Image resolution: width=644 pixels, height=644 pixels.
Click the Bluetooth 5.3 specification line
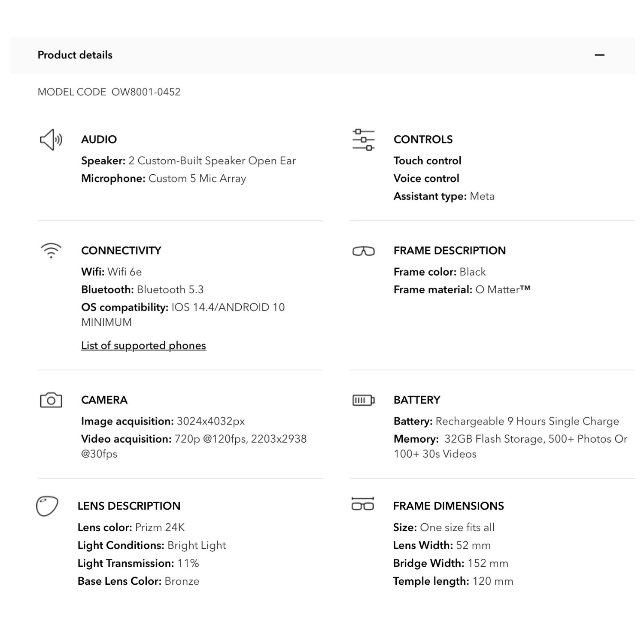pyautogui.click(x=142, y=290)
